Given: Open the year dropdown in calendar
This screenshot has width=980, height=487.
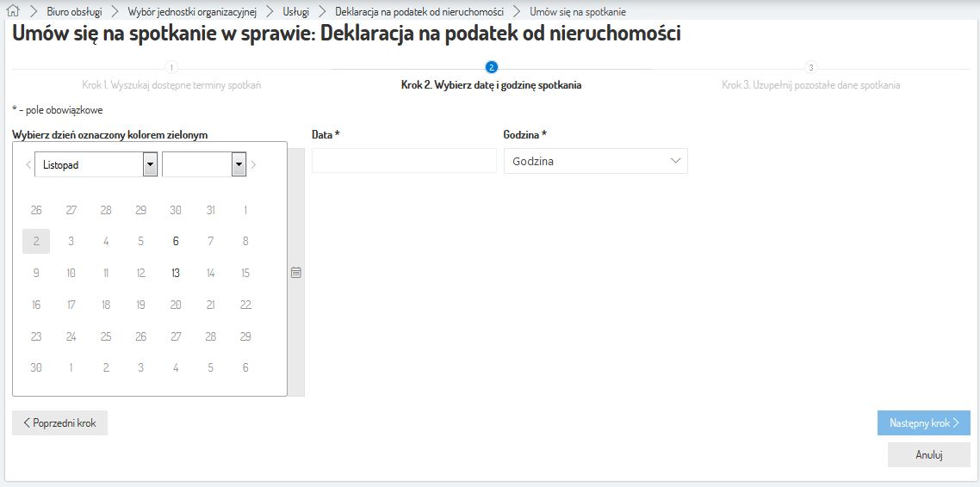Looking at the screenshot, I should pos(204,164).
